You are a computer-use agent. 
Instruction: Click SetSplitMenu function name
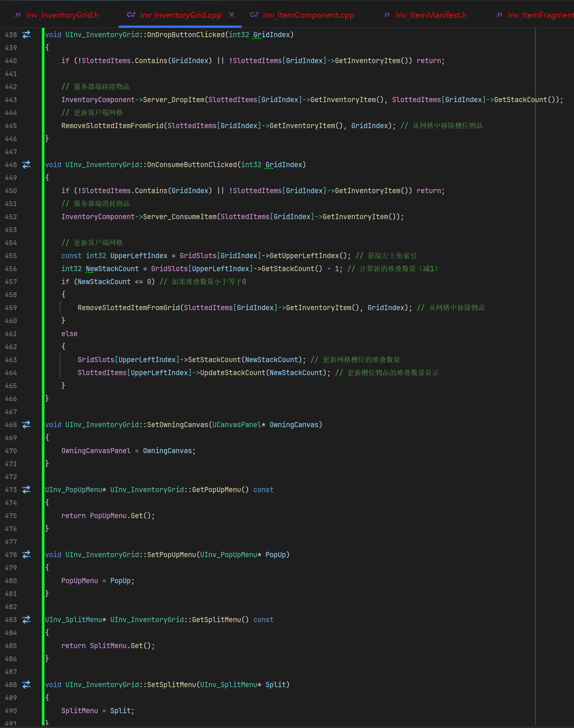coord(172,685)
